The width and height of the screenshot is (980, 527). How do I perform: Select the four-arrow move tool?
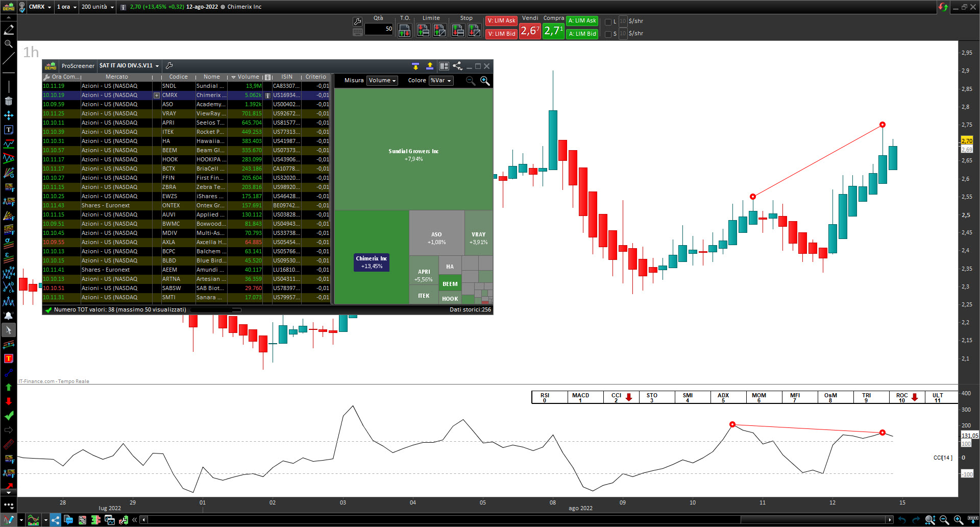pos(9,115)
